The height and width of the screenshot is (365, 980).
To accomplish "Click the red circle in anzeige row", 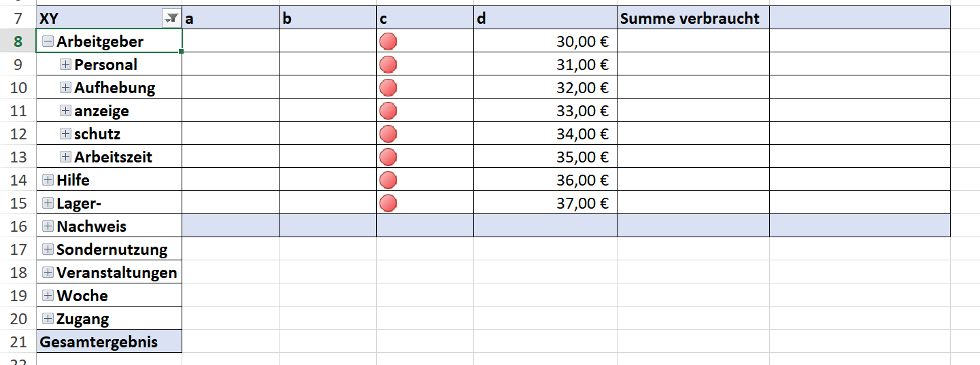I will (388, 111).
